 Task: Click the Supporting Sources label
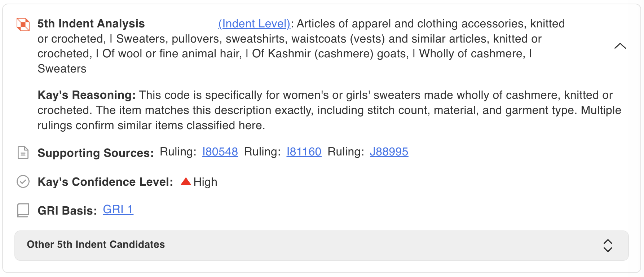(x=96, y=153)
